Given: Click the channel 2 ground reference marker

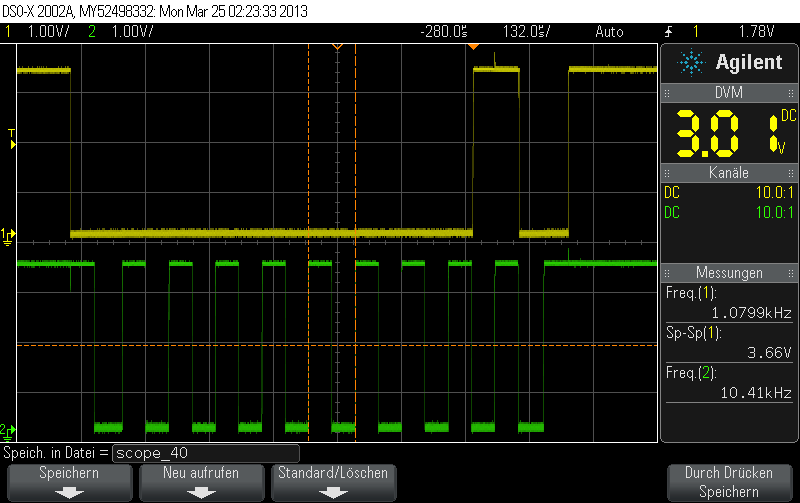Looking at the screenshot, I should (8, 432).
